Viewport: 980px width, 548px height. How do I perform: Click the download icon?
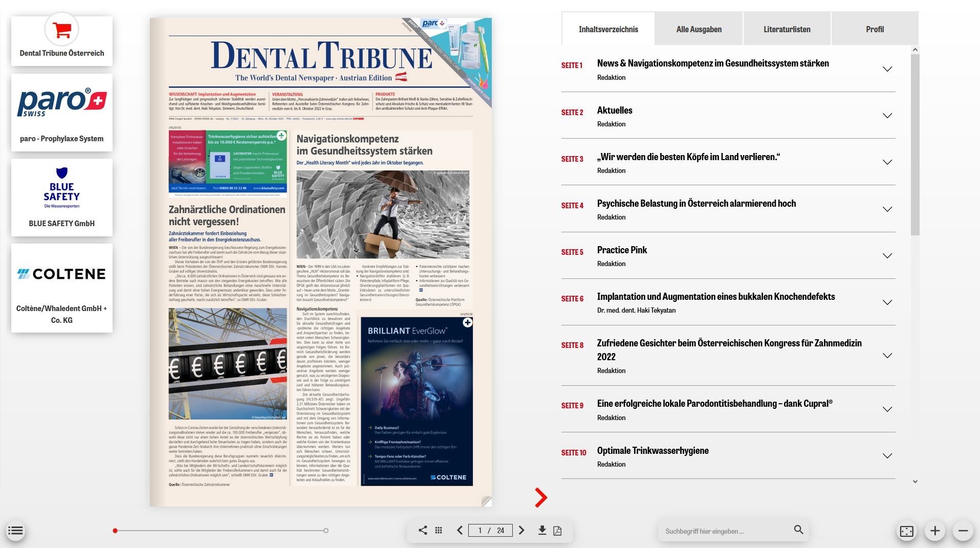pos(542,530)
